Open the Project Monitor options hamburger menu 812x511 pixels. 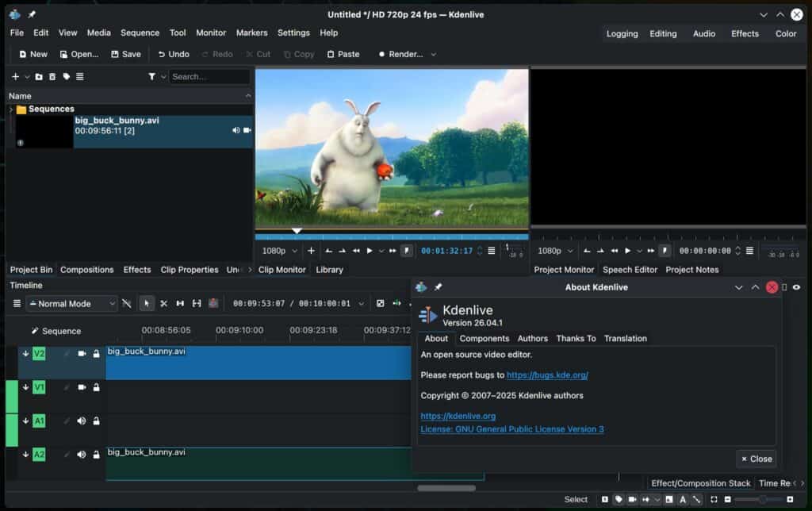[x=749, y=251]
